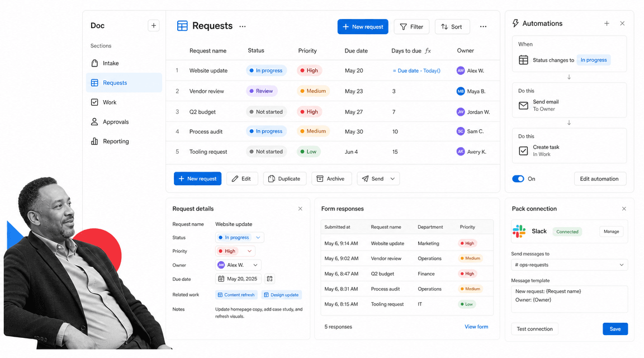
Task: Click New request button below the table
Action: click(197, 179)
